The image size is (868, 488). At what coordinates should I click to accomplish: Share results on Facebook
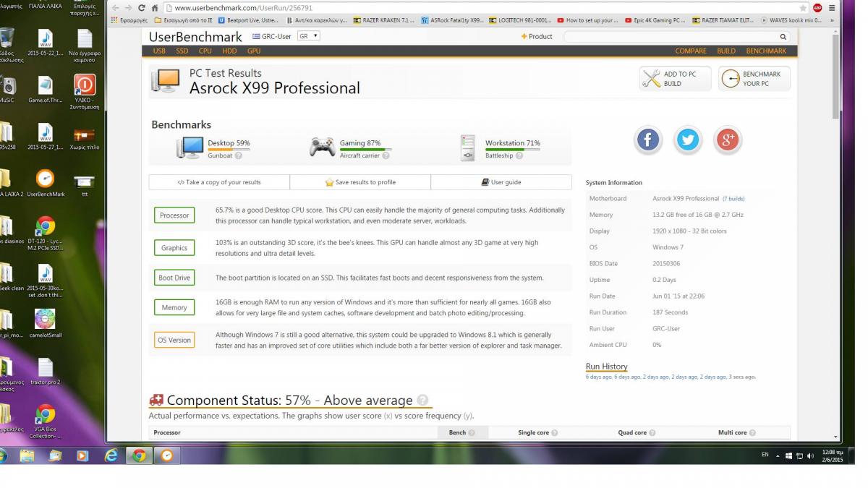(647, 140)
